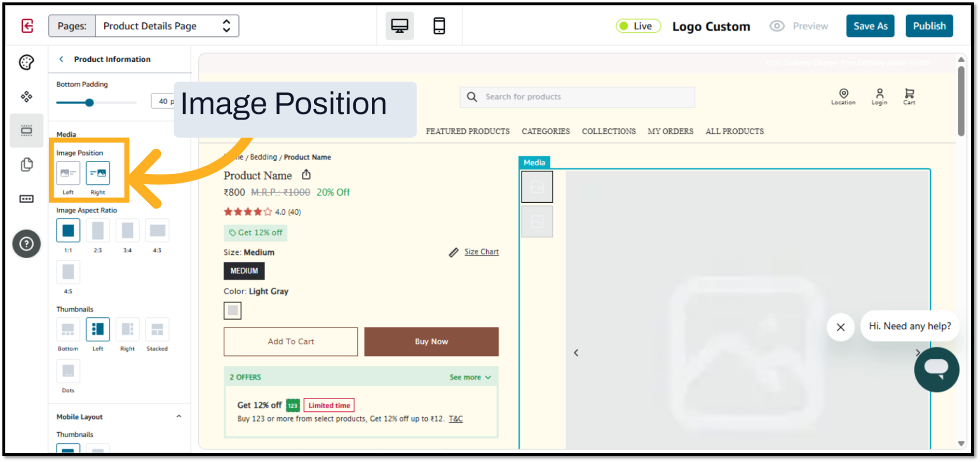Choose the 2:3 image aspect ratio

98,231
